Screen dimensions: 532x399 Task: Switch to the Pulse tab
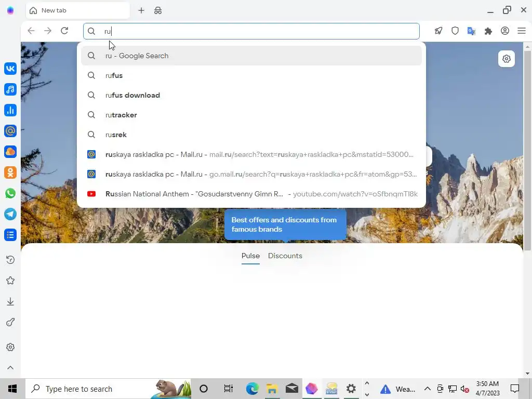pyautogui.click(x=250, y=256)
